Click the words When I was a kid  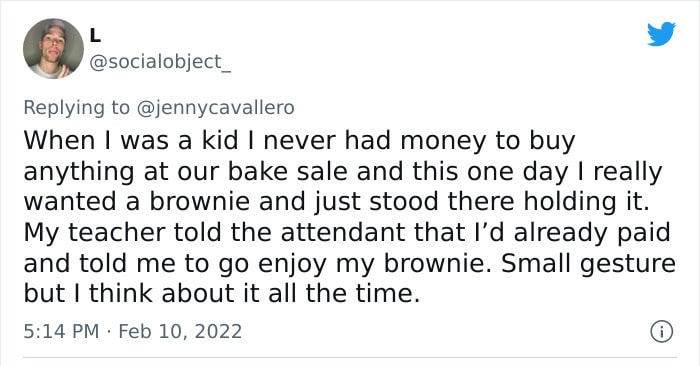131,141
